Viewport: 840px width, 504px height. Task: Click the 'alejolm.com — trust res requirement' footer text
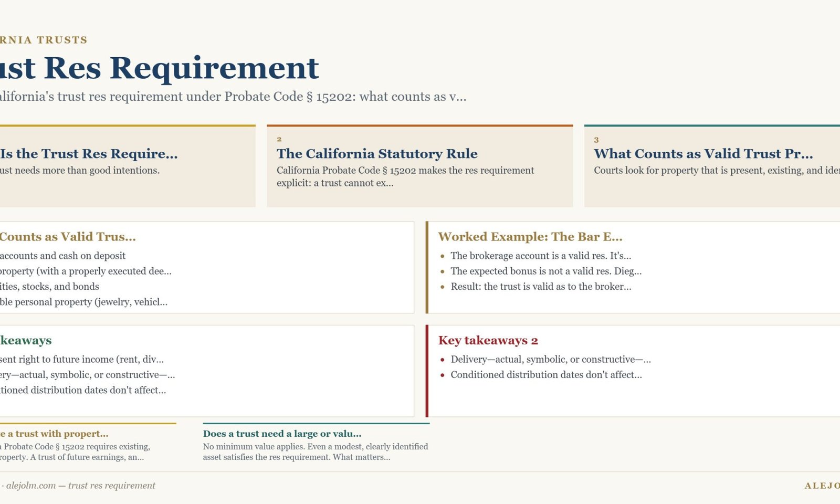click(81, 486)
